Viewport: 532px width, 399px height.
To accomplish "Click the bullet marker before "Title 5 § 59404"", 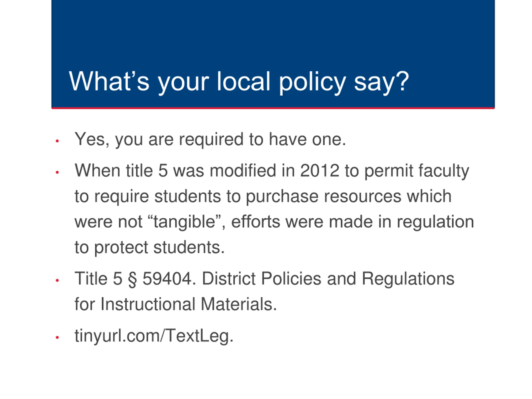I will 57,280.
